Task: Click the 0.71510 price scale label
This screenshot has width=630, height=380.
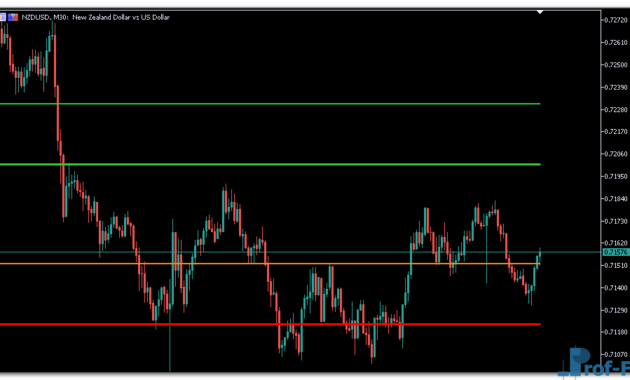Action: pos(616,266)
